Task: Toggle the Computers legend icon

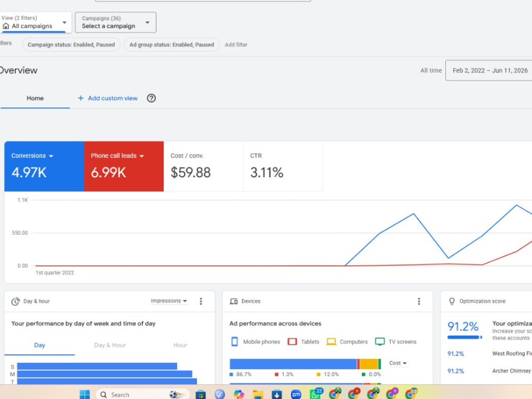Action: pyautogui.click(x=331, y=342)
